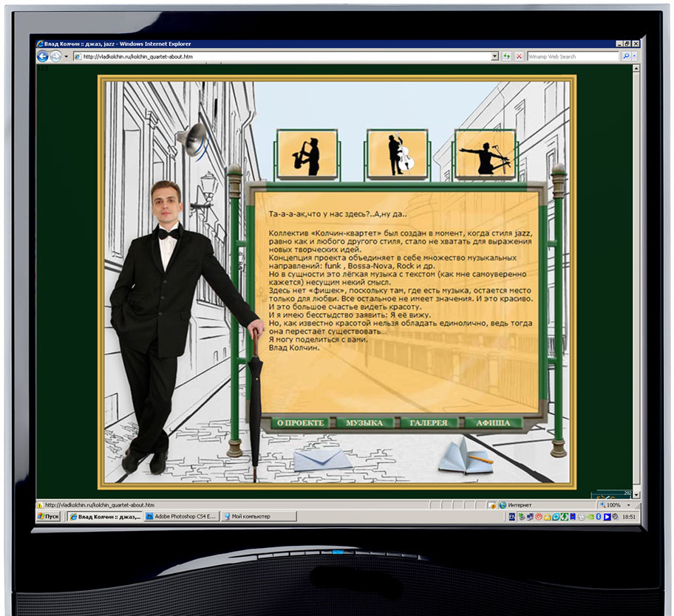The height and width of the screenshot is (616, 674).
Task: Click the black umbrella by the billboard
Action: 256,404
